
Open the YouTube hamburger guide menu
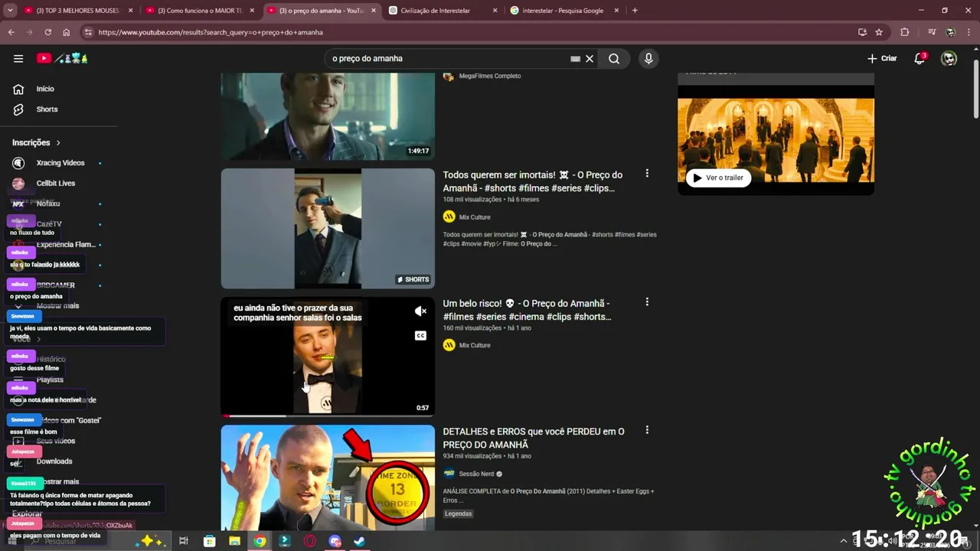(x=18, y=58)
